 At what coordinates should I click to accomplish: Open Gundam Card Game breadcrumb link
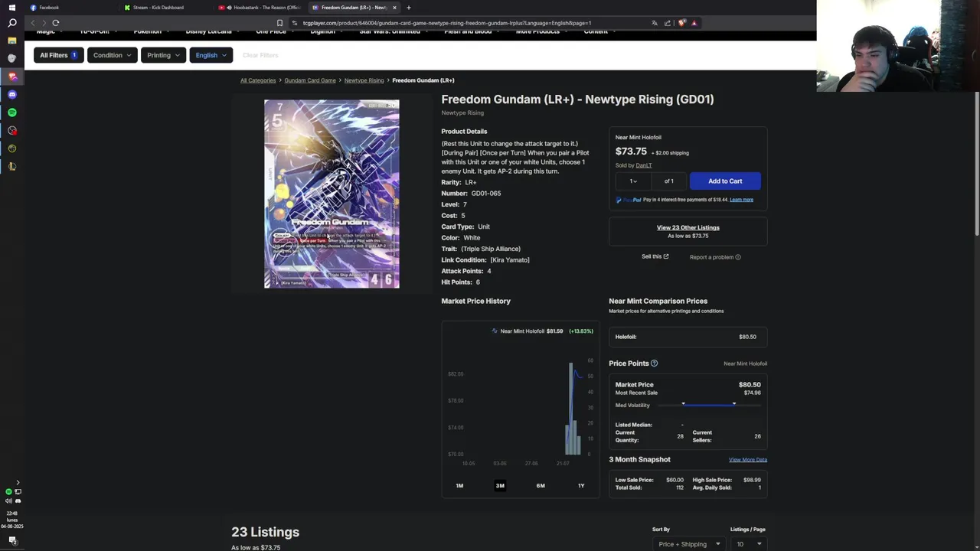pos(310,80)
